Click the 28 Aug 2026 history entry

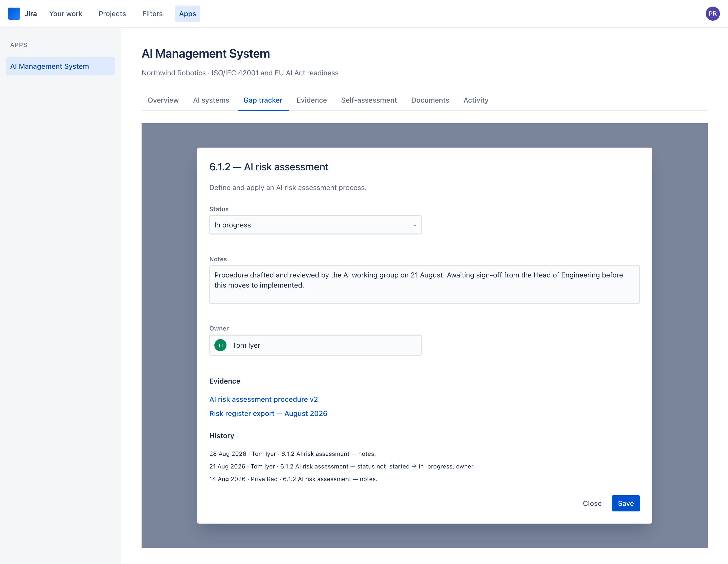[x=292, y=453]
